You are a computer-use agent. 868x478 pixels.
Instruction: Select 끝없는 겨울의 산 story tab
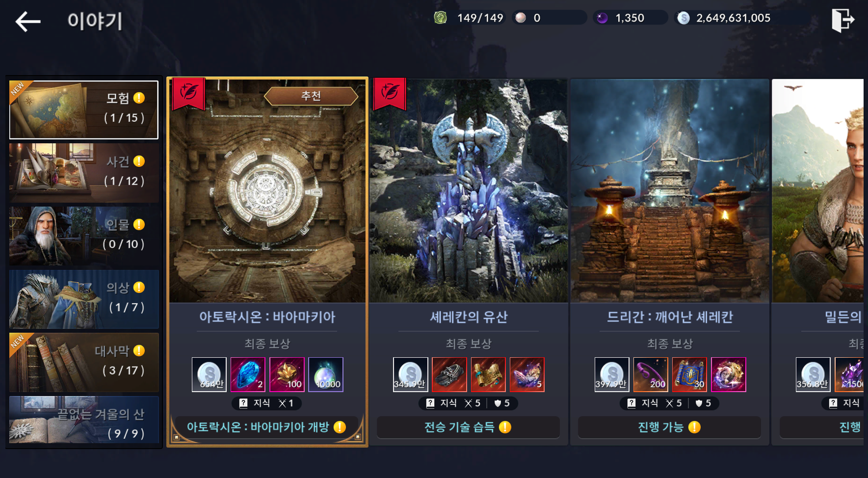pos(84,420)
